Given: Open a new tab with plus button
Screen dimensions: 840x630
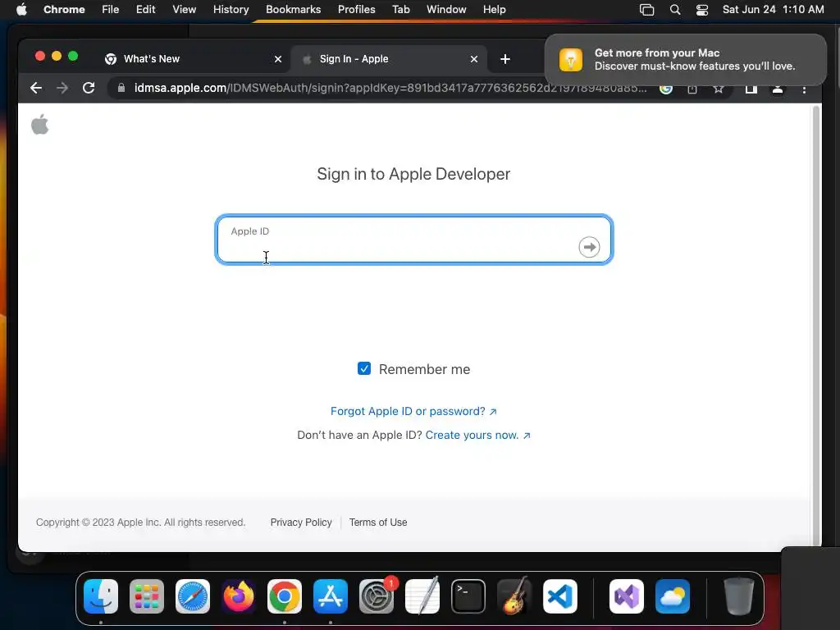Looking at the screenshot, I should click(x=505, y=59).
